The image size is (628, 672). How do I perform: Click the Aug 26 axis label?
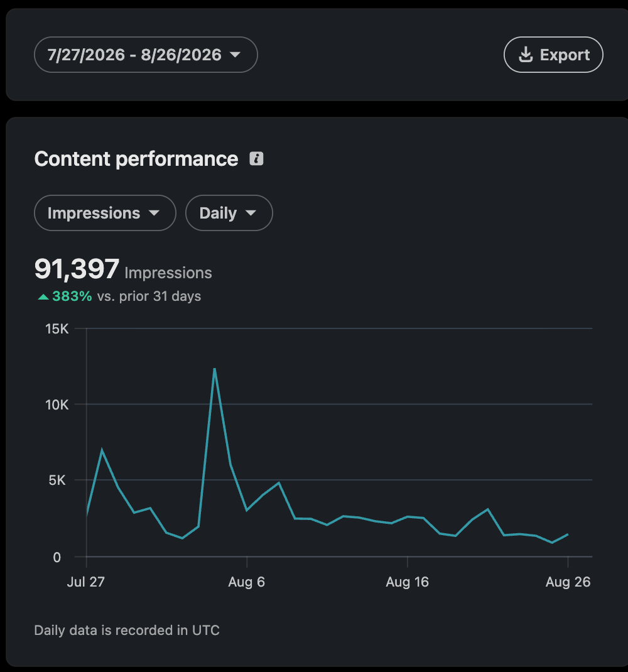pyautogui.click(x=568, y=582)
